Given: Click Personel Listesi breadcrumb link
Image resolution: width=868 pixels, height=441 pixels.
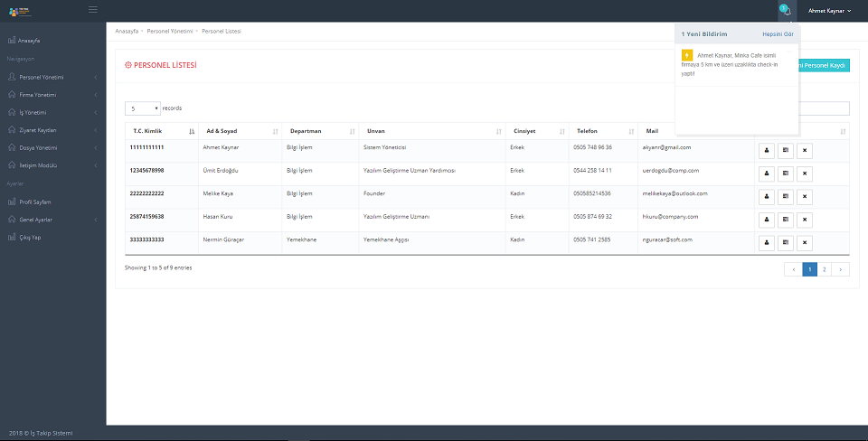Looking at the screenshot, I should click(222, 31).
